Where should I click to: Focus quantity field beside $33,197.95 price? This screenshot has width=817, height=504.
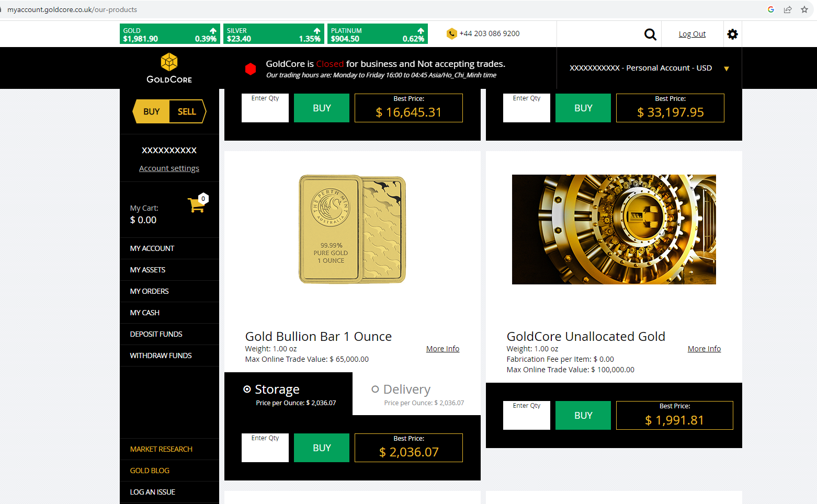(x=527, y=108)
